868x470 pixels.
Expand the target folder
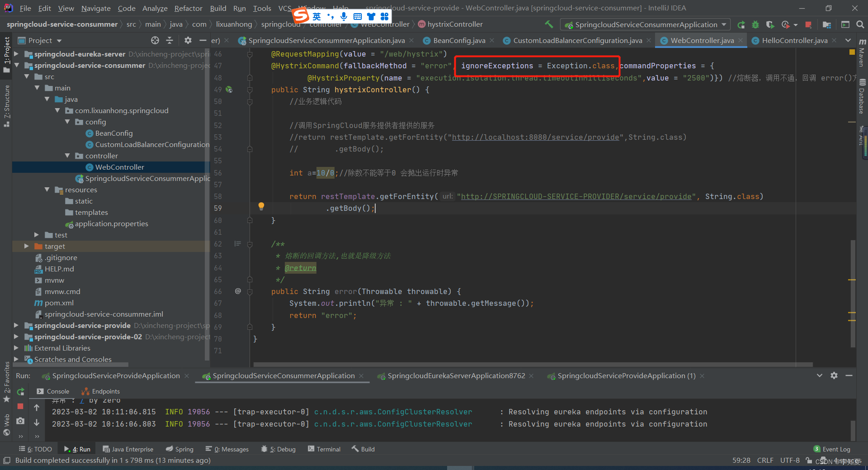[x=27, y=246]
